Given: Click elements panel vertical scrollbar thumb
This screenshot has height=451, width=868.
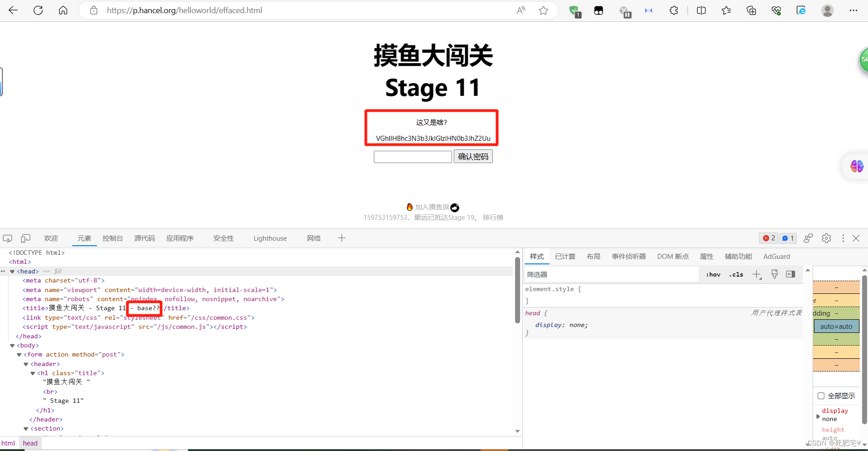Looking at the screenshot, I should pos(517,291).
